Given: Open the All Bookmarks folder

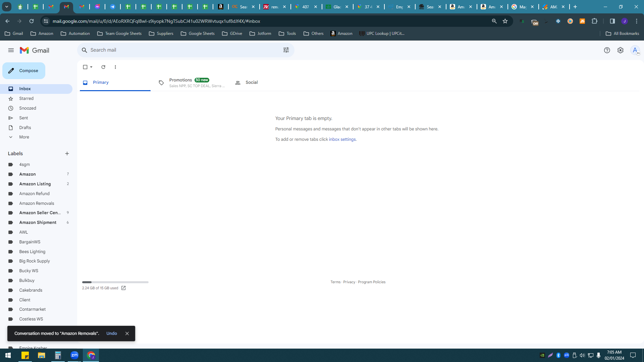Looking at the screenshot, I should (623, 34).
